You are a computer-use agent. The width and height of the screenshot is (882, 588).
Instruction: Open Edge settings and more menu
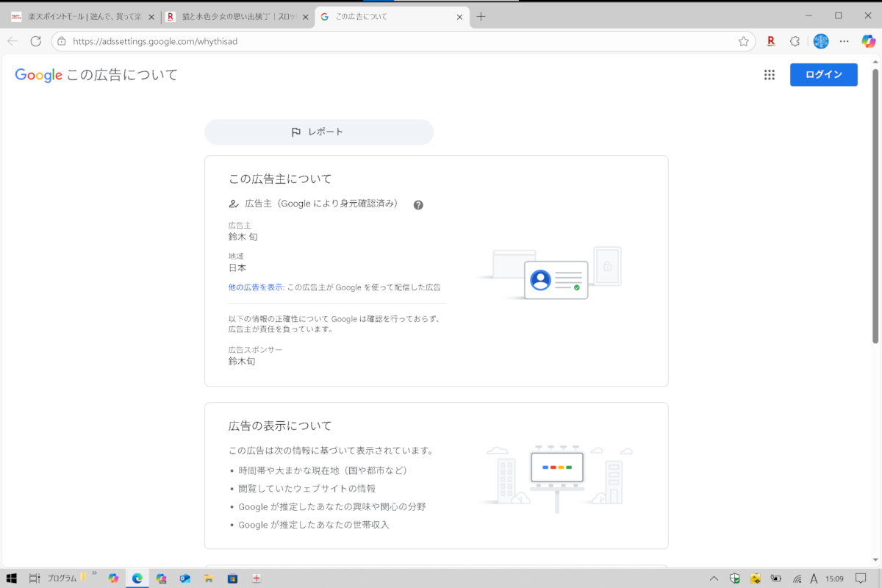(845, 41)
